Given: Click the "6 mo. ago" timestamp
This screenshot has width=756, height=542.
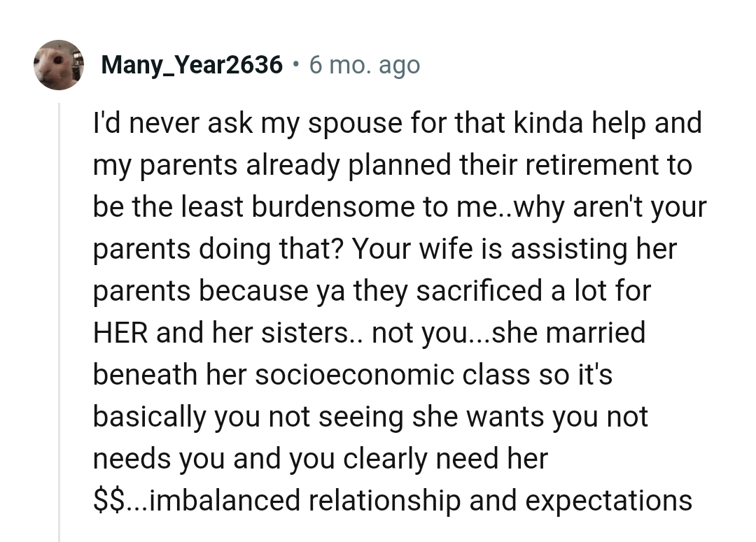Looking at the screenshot, I should point(364,66).
